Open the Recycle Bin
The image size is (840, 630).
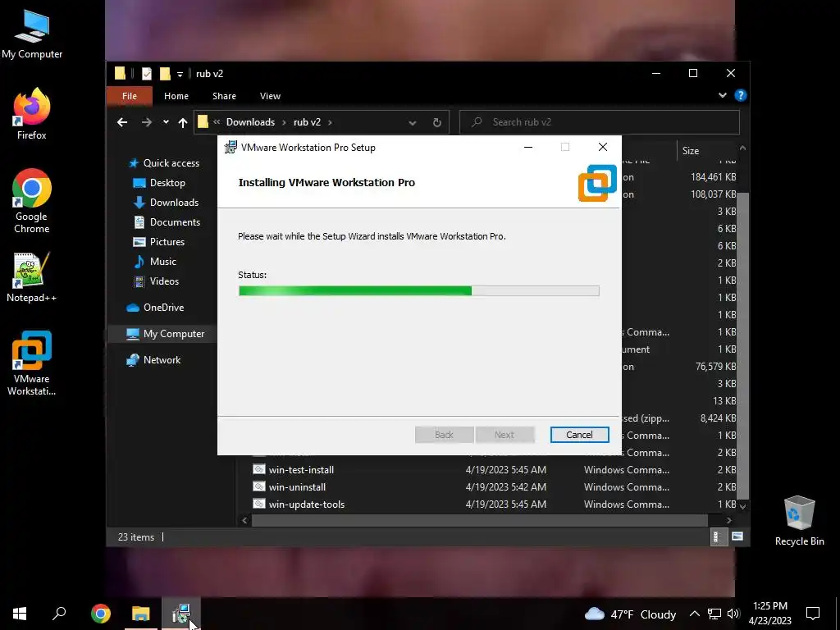[799, 520]
